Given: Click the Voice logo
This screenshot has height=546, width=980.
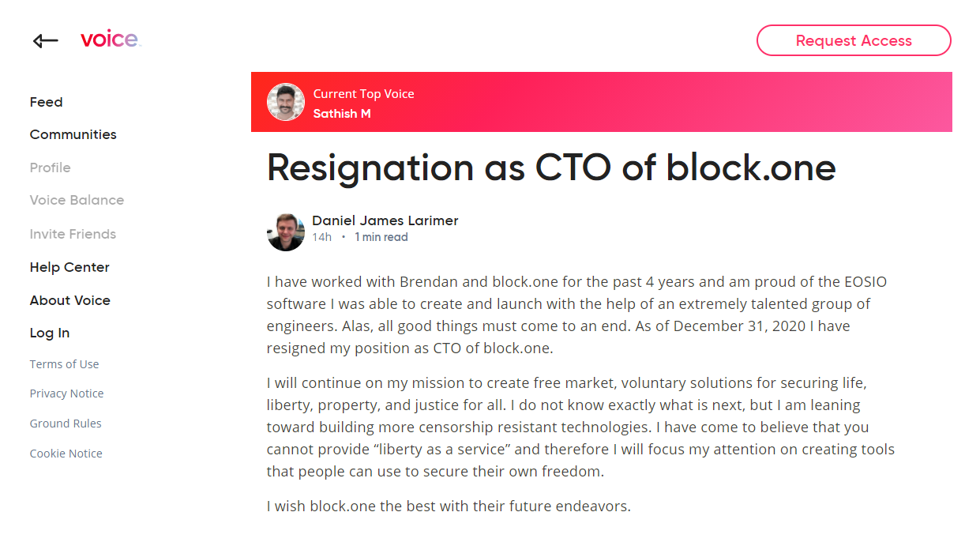Looking at the screenshot, I should [110, 40].
